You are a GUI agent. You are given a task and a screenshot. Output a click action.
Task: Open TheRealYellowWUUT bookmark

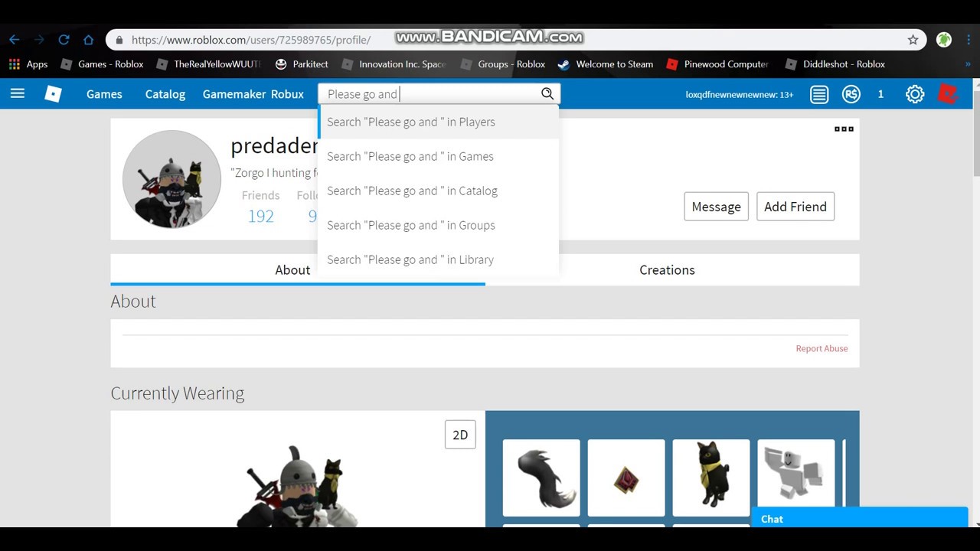(208, 64)
